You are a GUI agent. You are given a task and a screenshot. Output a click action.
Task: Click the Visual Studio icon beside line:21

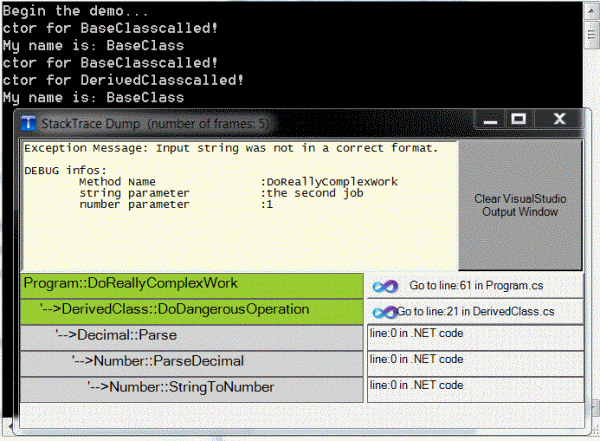pos(384,312)
